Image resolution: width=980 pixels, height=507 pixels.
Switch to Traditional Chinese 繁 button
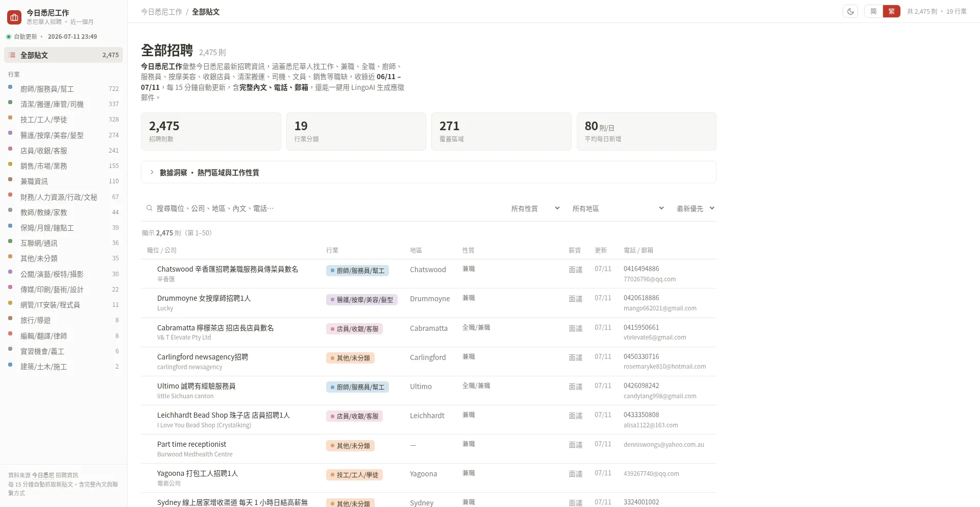[891, 11]
